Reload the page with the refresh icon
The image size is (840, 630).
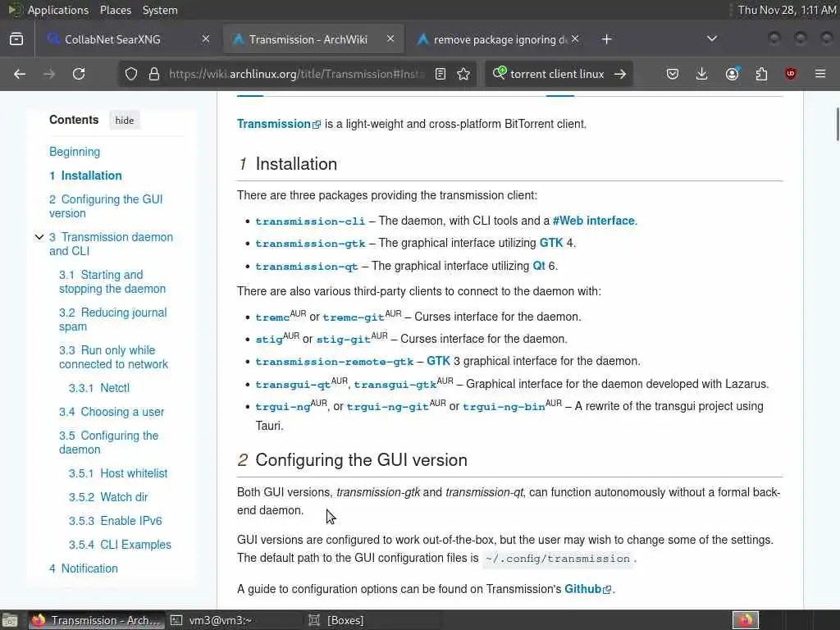79,74
